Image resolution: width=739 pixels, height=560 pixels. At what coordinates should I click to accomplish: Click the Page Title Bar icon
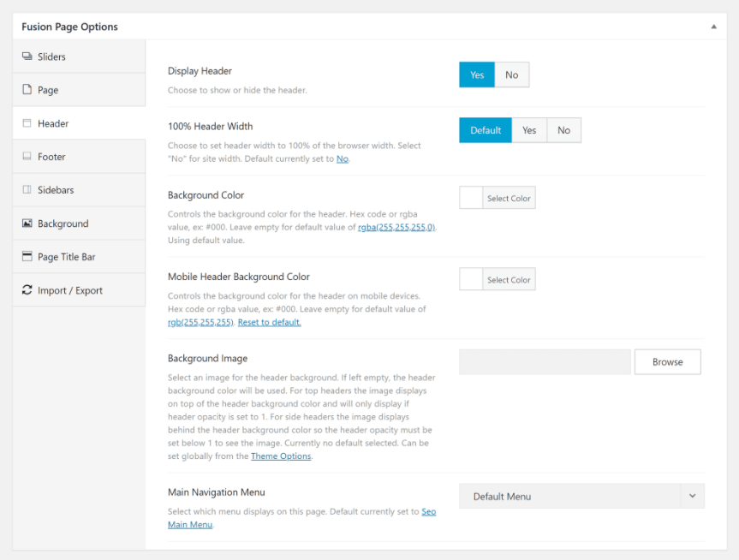tap(27, 256)
